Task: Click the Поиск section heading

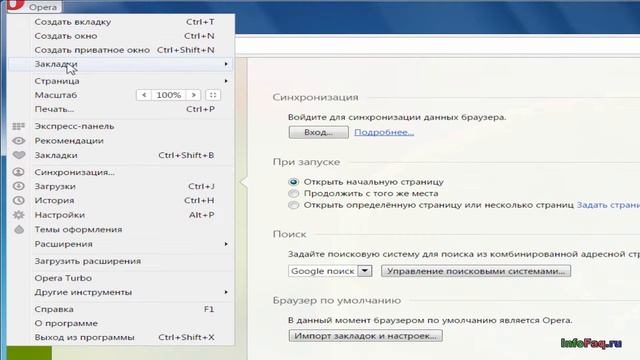Action: tap(289, 234)
